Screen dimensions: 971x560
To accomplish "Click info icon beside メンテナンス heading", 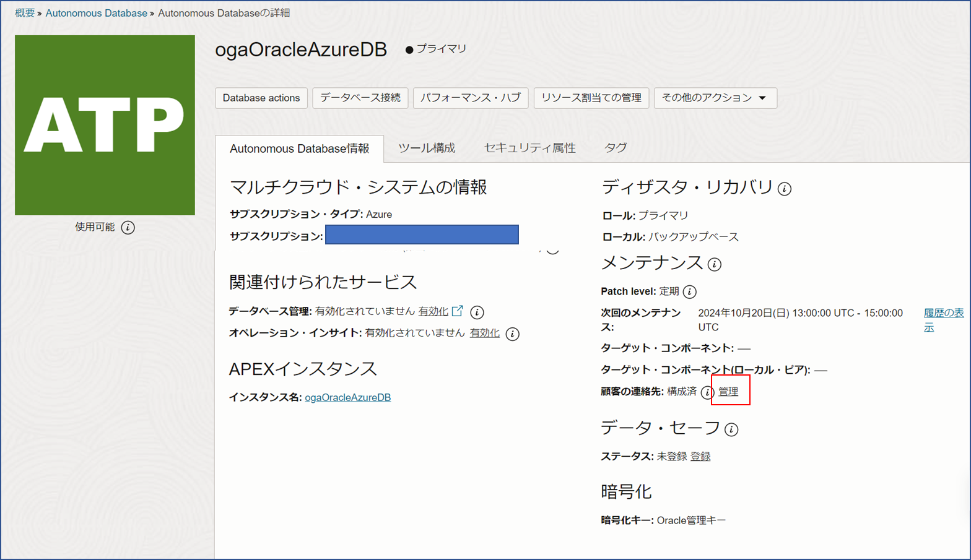I will pos(715,264).
